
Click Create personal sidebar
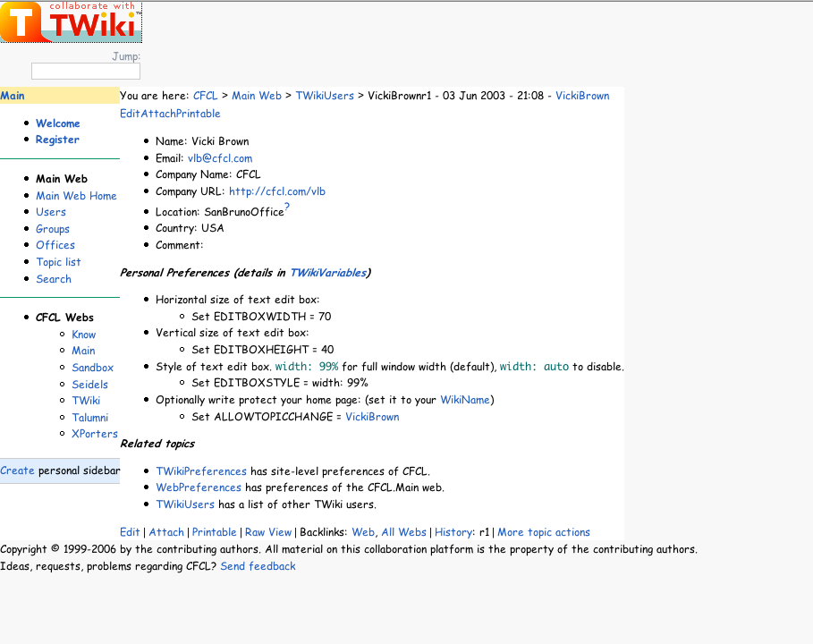[x=18, y=470]
